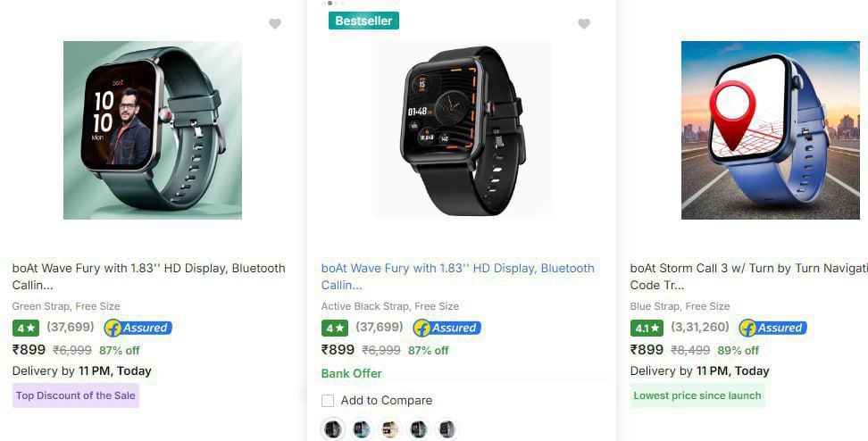Click Assured badge on Storm Call 3
868x441 pixels.
772,329
